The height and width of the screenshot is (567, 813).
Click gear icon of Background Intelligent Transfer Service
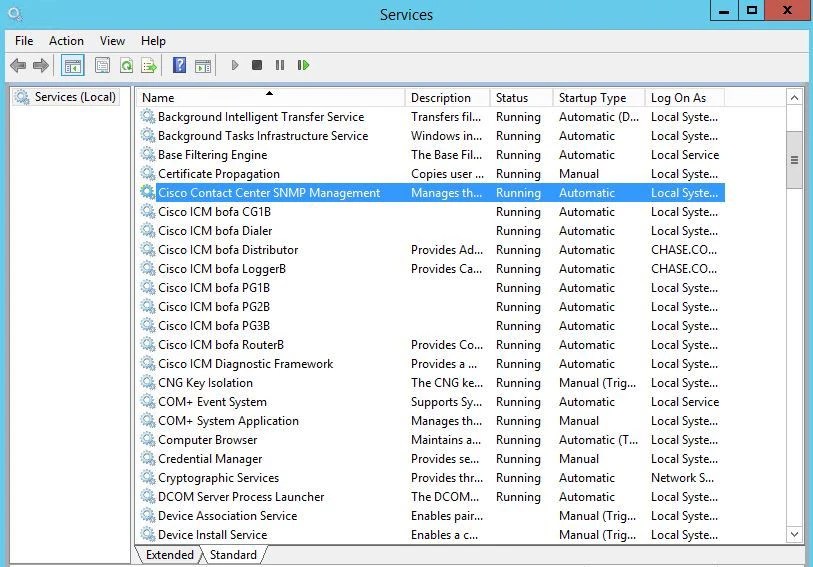click(148, 117)
